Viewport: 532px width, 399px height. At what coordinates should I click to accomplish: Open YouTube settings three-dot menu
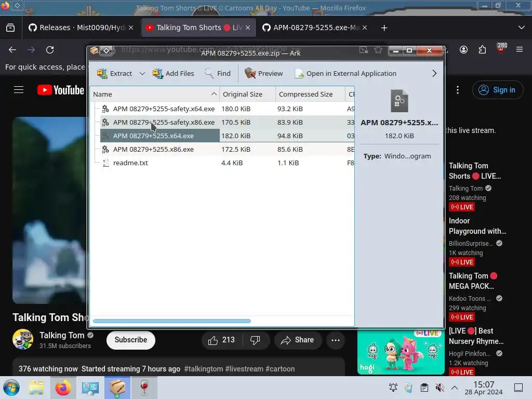pyautogui.click(x=458, y=90)
